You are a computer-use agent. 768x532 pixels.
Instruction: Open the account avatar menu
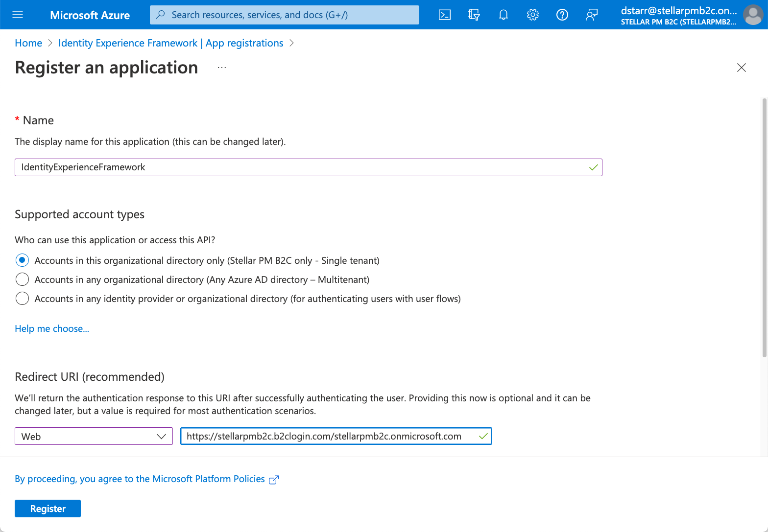point(752,15)
